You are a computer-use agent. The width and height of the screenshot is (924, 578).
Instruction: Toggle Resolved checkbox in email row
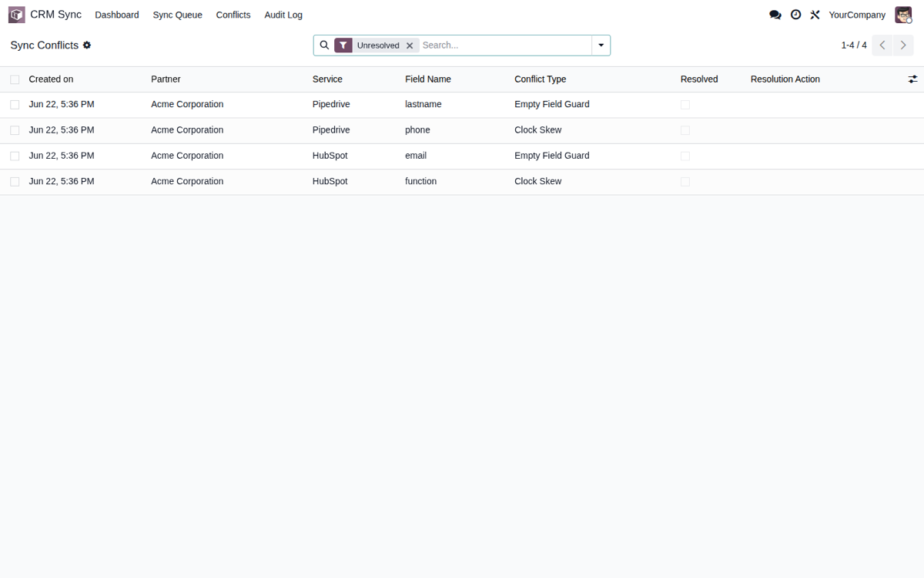685,156
